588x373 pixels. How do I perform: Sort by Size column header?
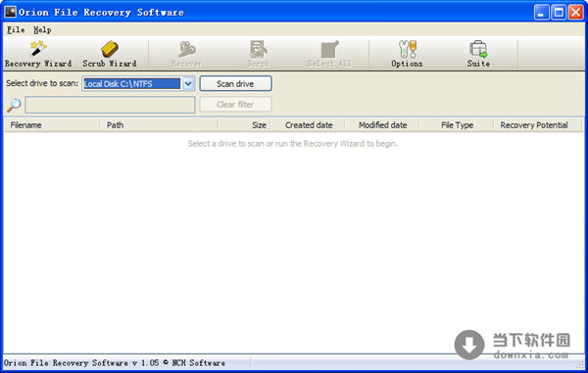tap(244, 125)
